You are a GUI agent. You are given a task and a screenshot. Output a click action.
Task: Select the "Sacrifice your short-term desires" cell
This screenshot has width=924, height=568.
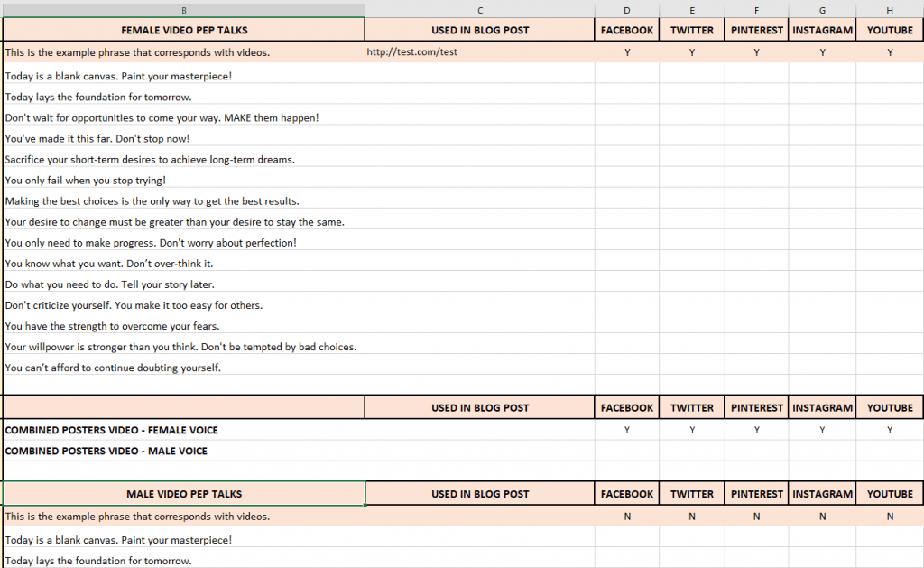[150, 160]
